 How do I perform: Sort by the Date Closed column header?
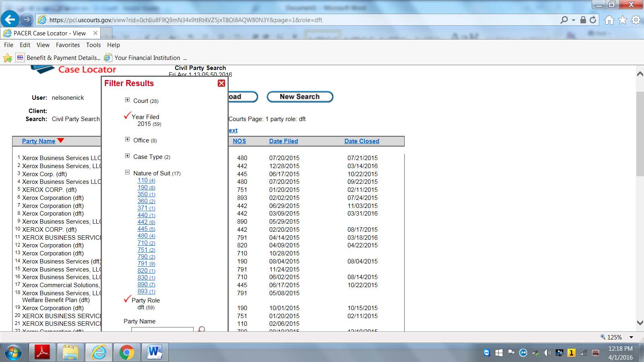click(362, 141)
